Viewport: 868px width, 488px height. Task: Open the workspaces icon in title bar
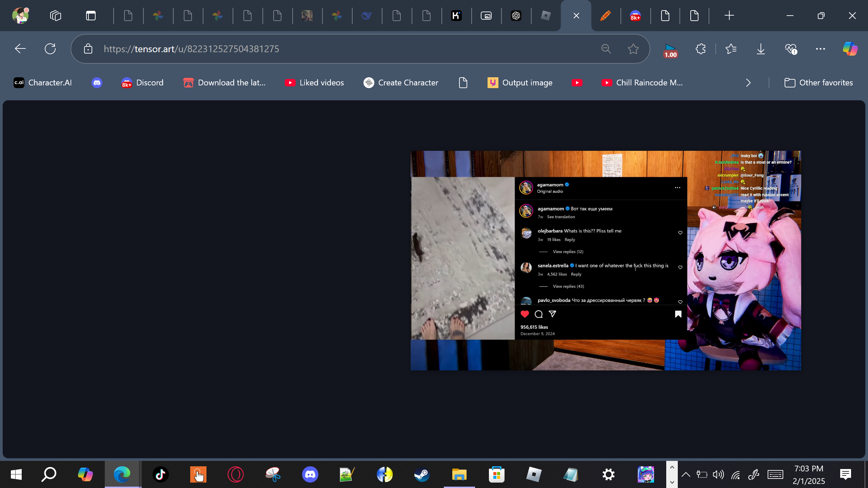click(x=55, y=16)
